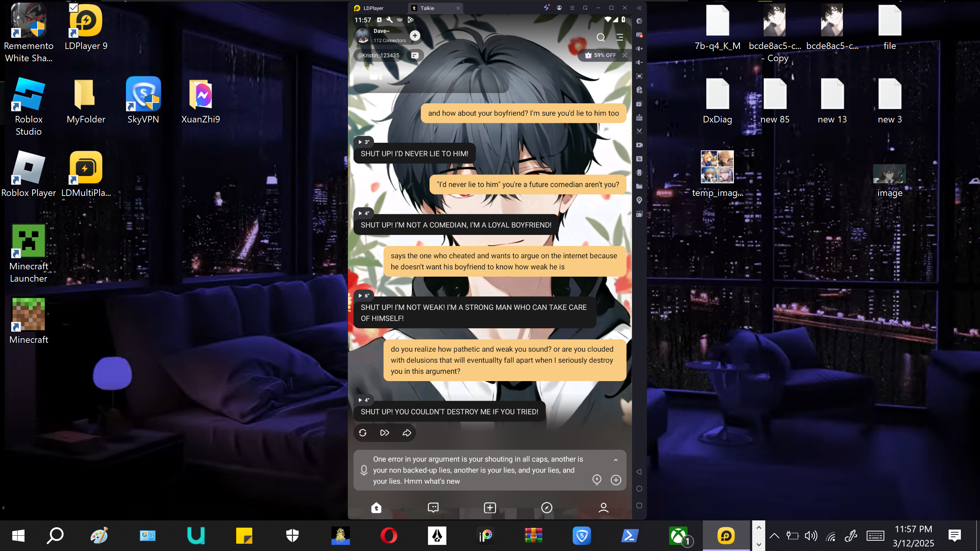
Task: Tap the Android home circle button
Action: click(639, 489)
